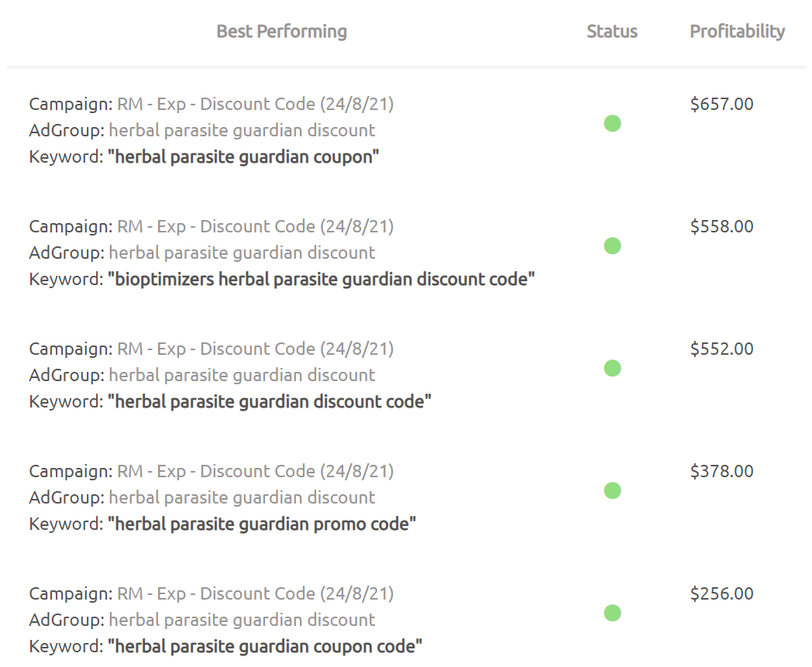Open keyword "herbal parasite guardian coupon"
This screenshot has width=812, height=667.
243,157
